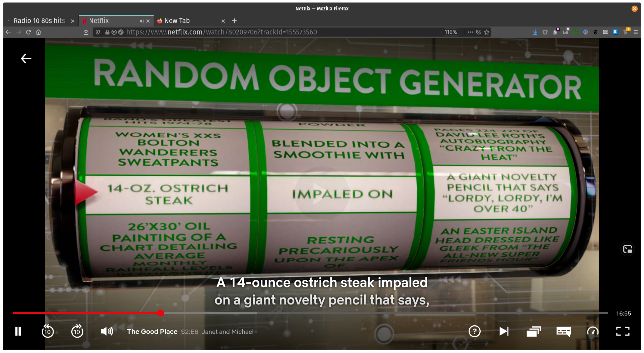
Task: Go back to Netflix browse
Action: click(26, 59)
